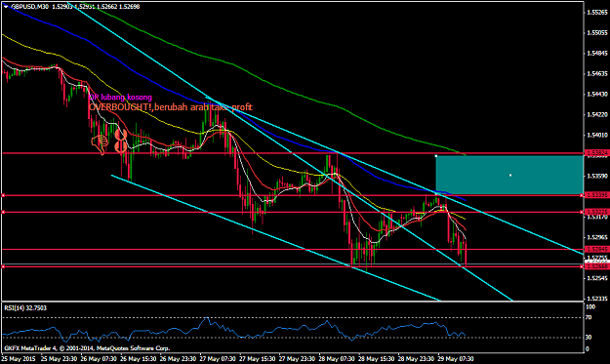Click the 1.55055 price scale value
Viewport: 610px width, 364px height.
597,33
